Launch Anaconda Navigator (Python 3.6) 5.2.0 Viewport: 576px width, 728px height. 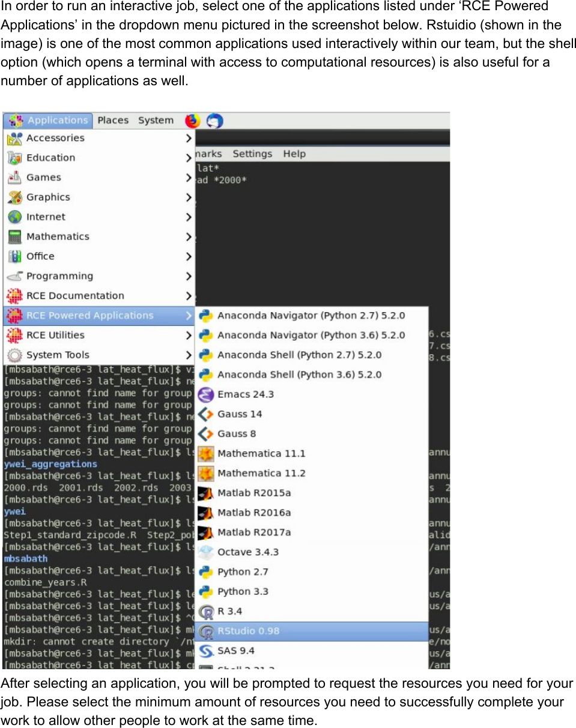(x=311, y=335)
